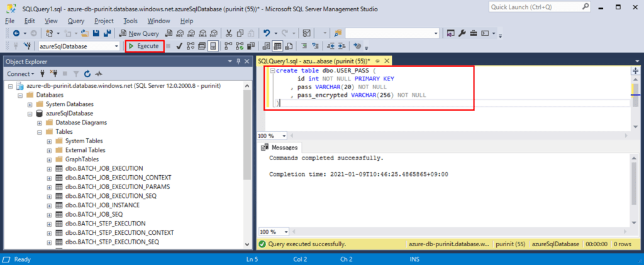Toggle Include Client Statistics
The image size is (644, 265).
coord(252,46)
